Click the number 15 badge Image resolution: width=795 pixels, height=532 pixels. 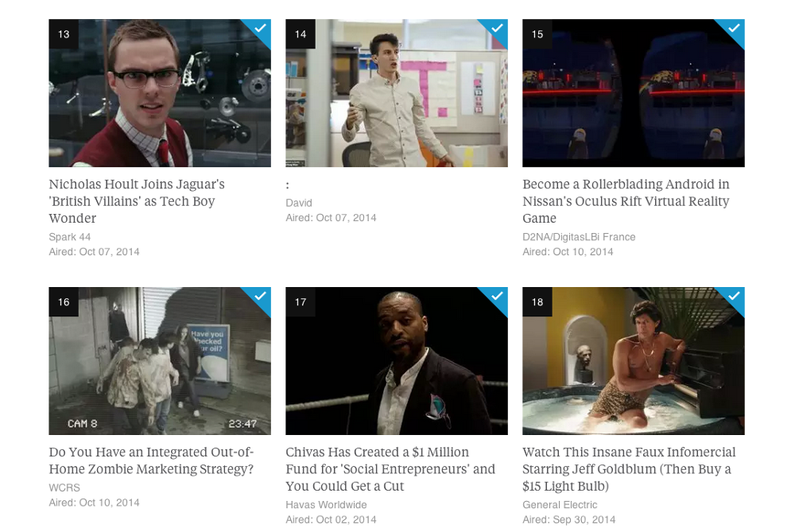[x=537, y=34]
